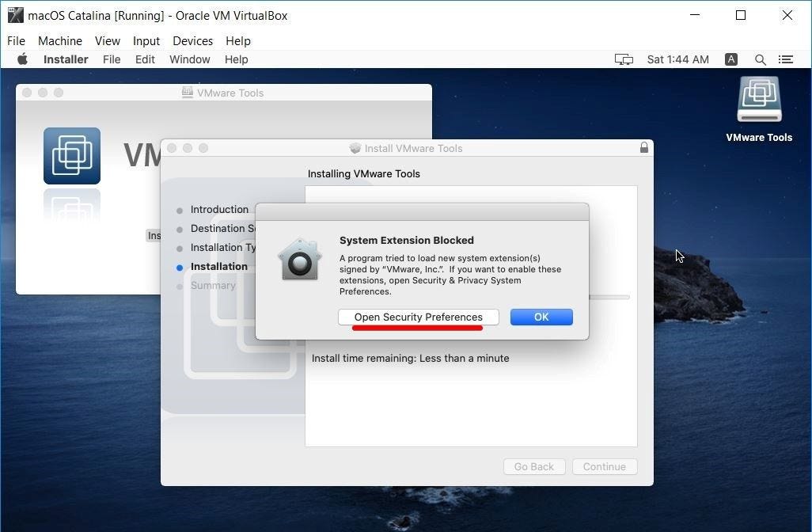
Task: Click the lock icon in installer title bar
Action: (643, 147)
